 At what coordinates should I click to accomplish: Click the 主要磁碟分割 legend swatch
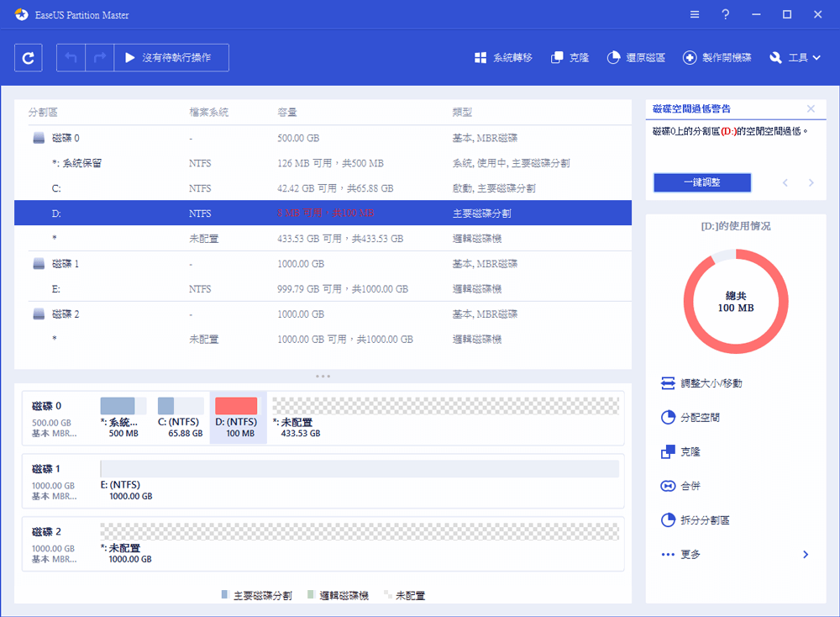point(225,594)
